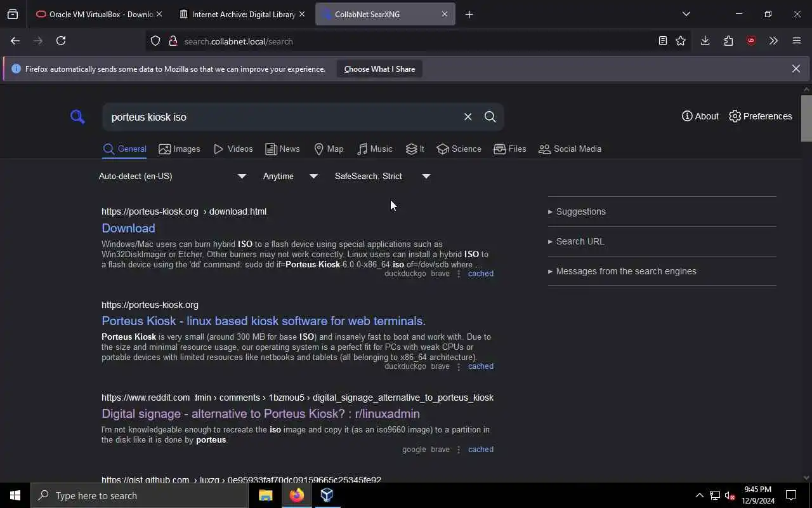Switch to the Map search tab

(329, 149)
